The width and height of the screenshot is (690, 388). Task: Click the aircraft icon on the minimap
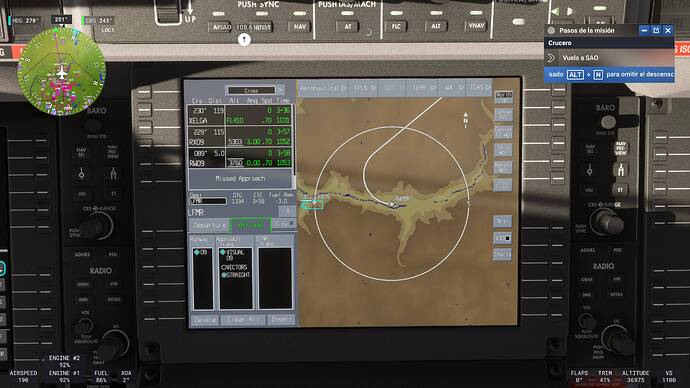click(x=61, y=72)
